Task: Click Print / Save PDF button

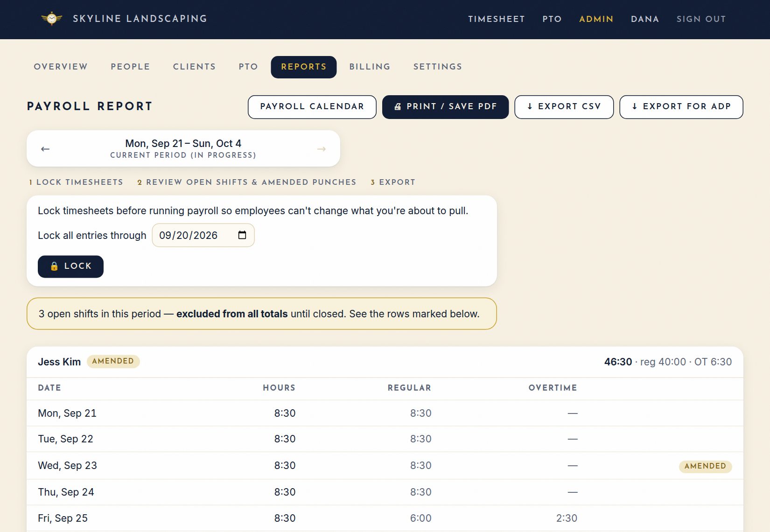Action: pyautogui.click(x=445, y=107)
